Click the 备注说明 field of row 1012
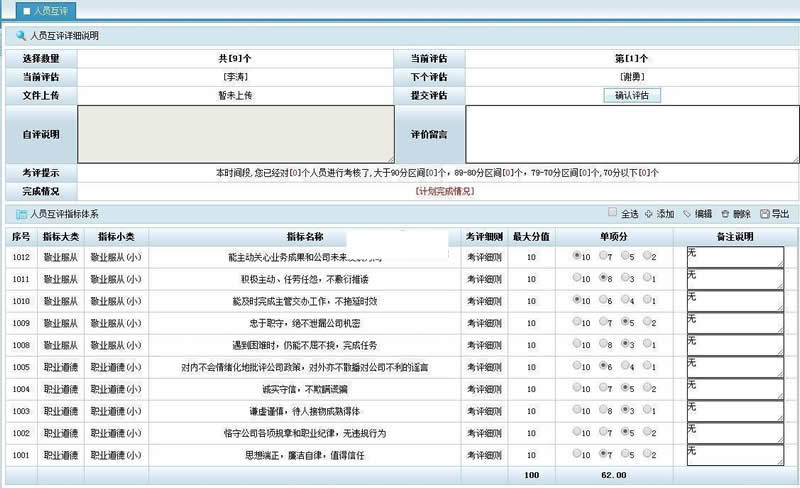The width and height of the screenshot is (800, 488). (735, 257)
